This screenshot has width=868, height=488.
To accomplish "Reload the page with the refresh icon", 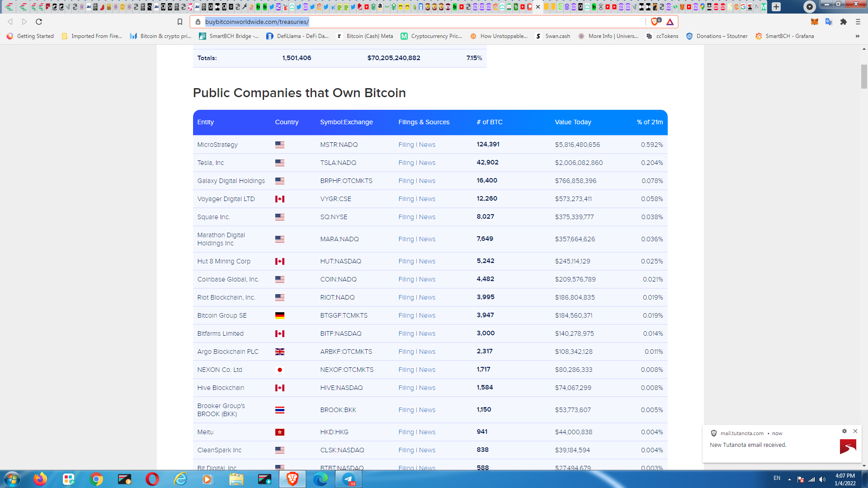I will [x=39, y=22].
